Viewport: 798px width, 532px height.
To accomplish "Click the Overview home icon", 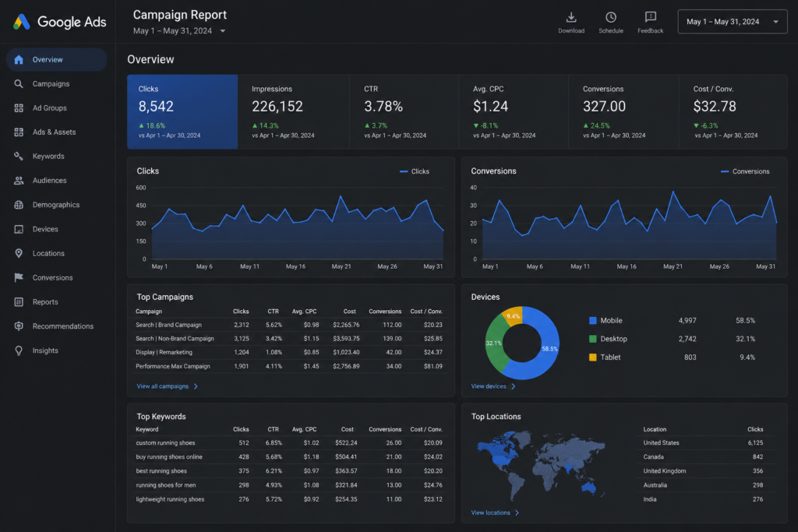I will [19, 59].
